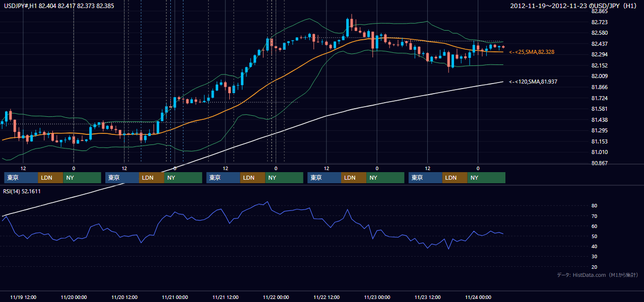Select price axis value 81.010
Image resolution: width=644 pixels, height=302 pixels.
coord(600,152)
